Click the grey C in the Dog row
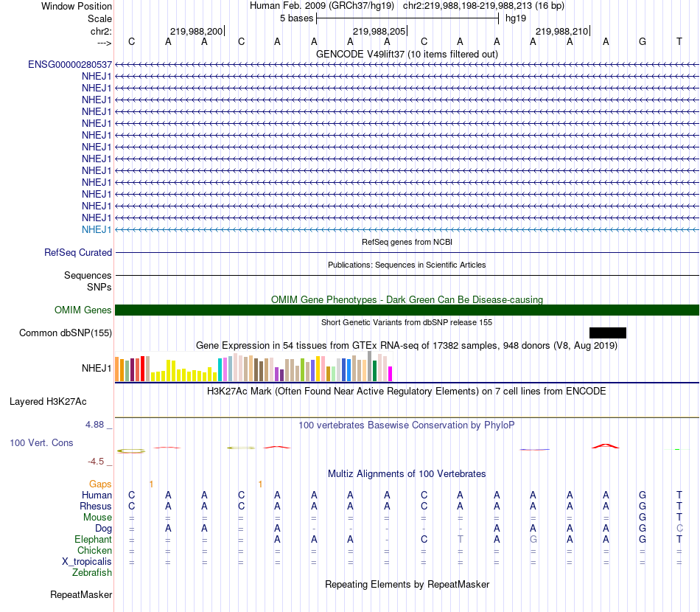700x612 pixels. tap(679, 529)
